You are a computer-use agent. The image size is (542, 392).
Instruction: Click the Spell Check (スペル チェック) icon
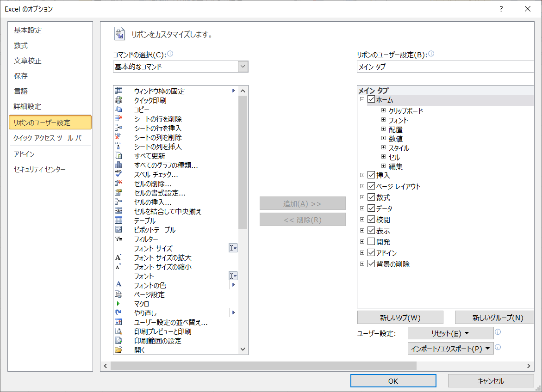118,174
